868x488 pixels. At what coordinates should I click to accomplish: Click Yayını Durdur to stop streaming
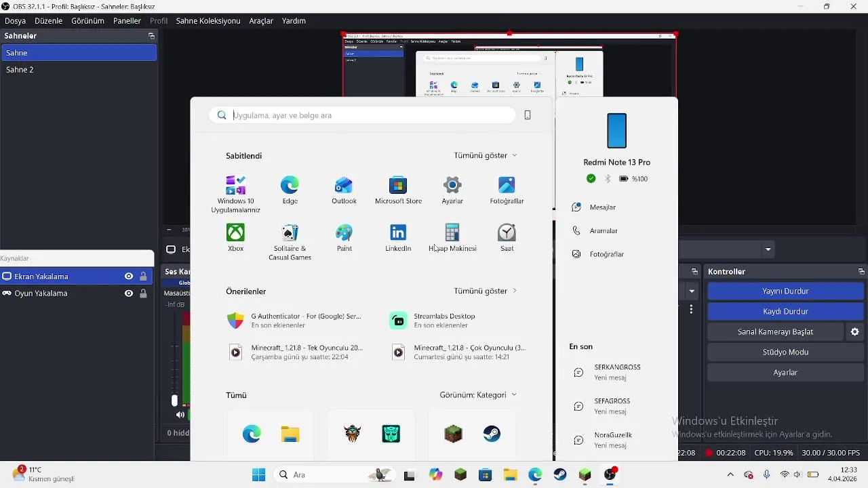pyautogui.click(x=785, y=291)
